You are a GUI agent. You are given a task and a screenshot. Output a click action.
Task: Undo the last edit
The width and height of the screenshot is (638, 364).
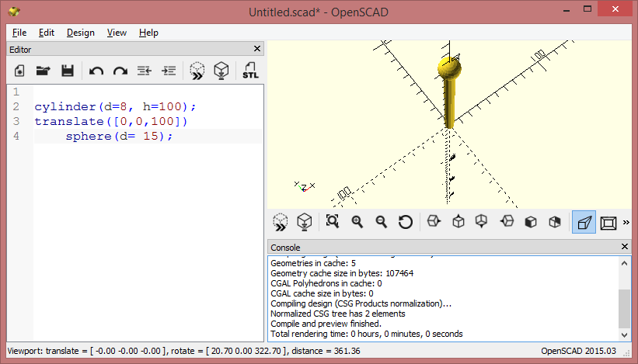[x=96, y=71]
